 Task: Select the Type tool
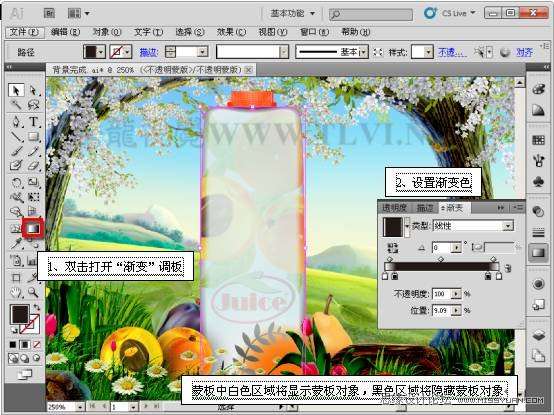pos(34,121)
